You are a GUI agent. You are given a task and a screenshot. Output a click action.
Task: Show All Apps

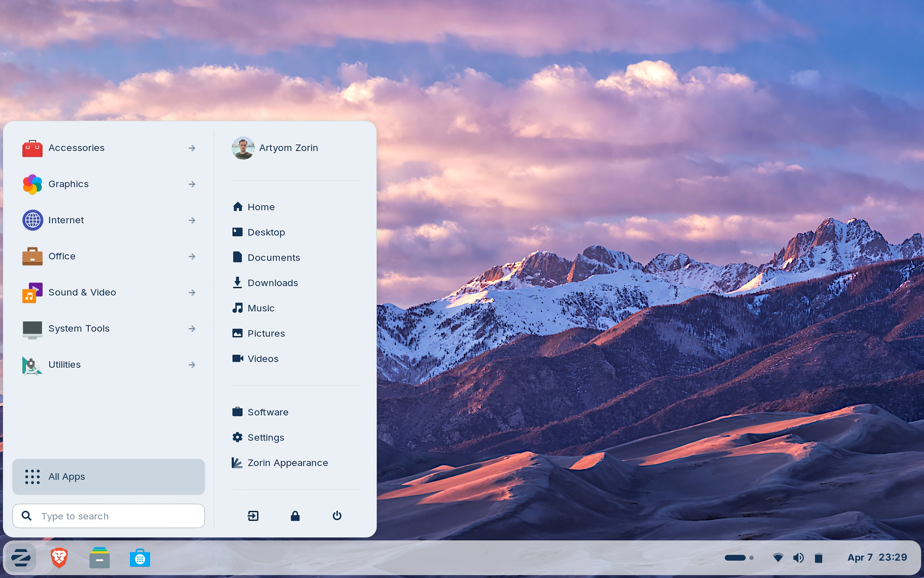coord(67,476)
